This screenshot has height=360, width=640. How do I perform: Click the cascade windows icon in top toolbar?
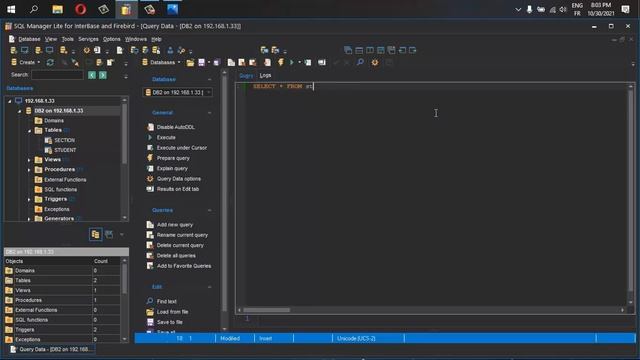[348, 50]
